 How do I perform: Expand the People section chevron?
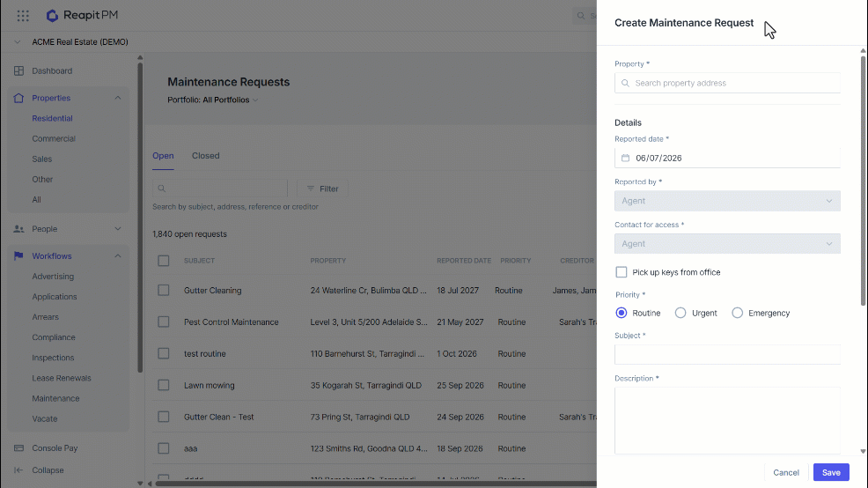(x=118, y=229)
